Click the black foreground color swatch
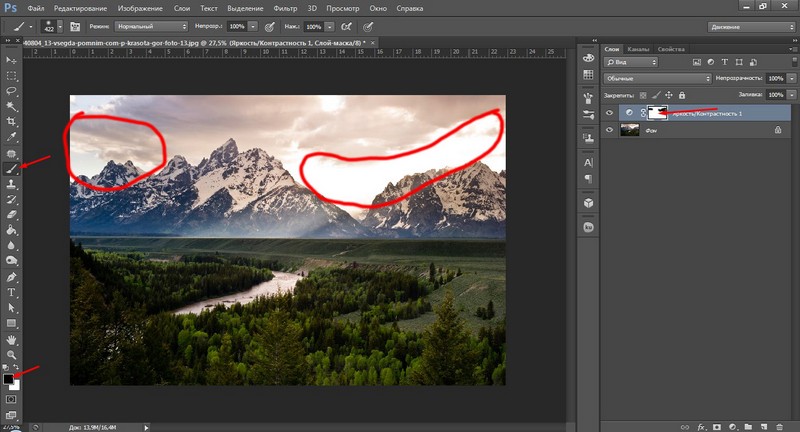800x432 pixels. click(9, 379)
